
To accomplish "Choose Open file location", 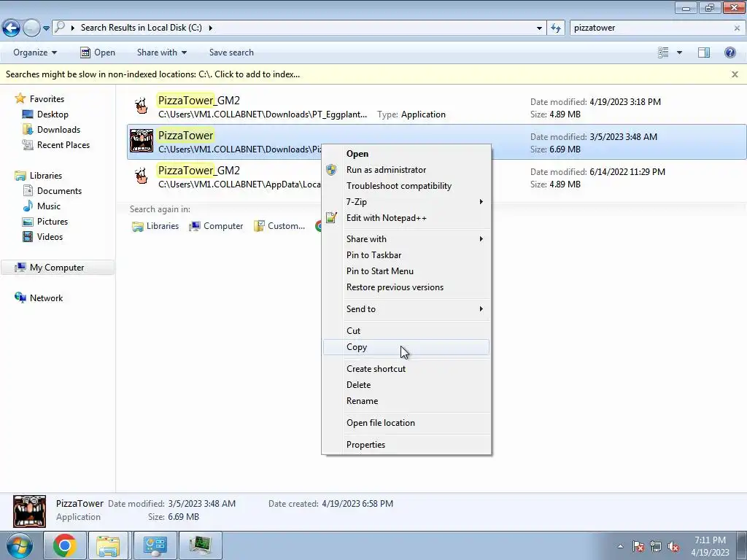I will [406, 423].
